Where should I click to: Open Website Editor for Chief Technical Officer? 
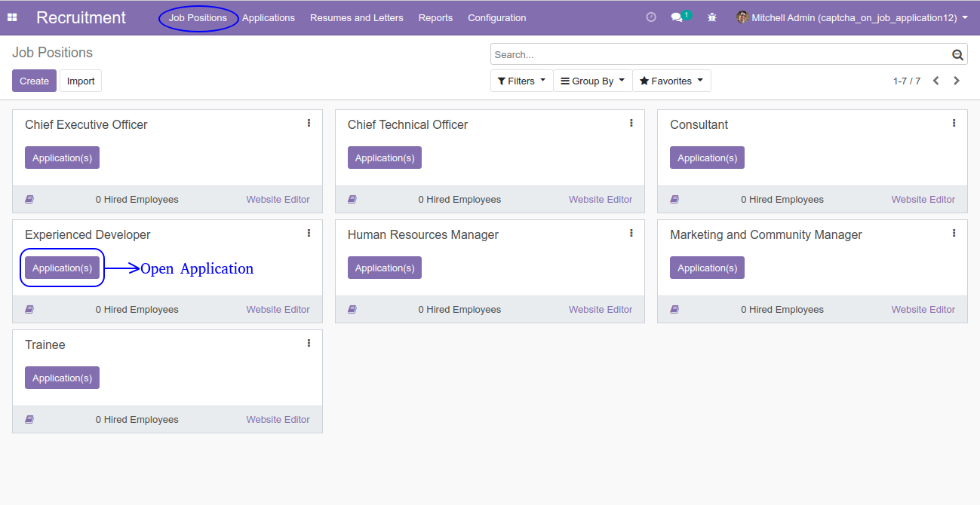point(601,200)
